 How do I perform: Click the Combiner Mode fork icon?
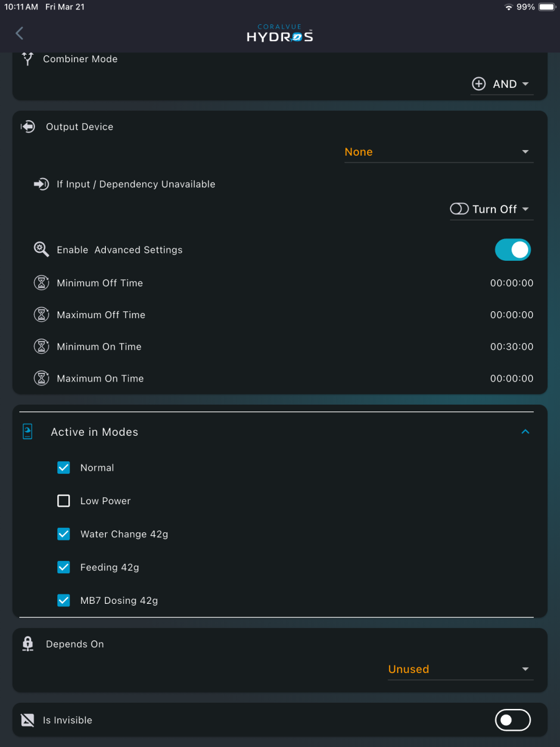[27, 59]
